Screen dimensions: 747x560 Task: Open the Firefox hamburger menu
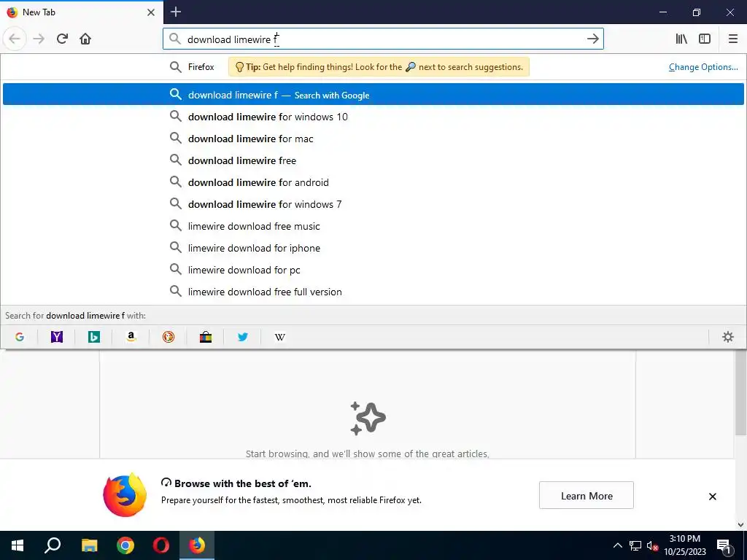[x=732, y=39]
